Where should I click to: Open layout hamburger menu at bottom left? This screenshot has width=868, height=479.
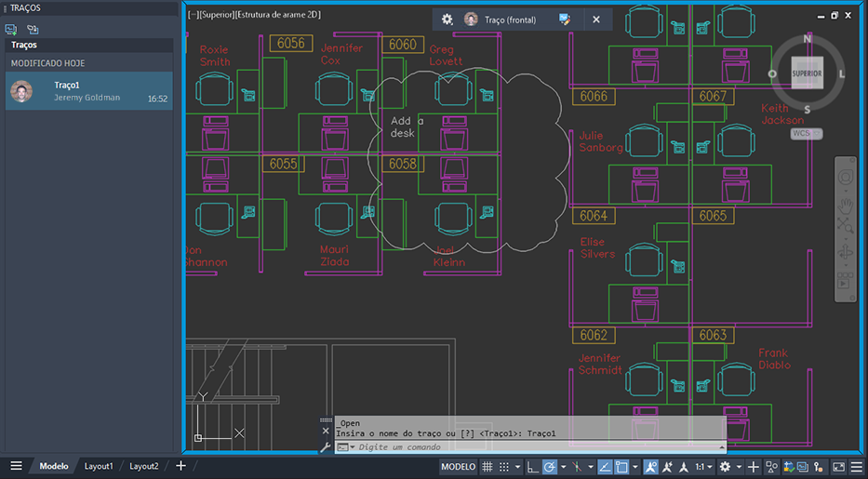pos(16,466)
